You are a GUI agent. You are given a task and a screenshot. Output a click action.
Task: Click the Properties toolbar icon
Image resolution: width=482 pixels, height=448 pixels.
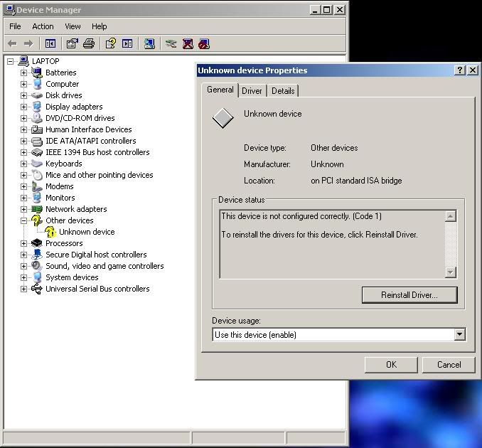(73, 43)
